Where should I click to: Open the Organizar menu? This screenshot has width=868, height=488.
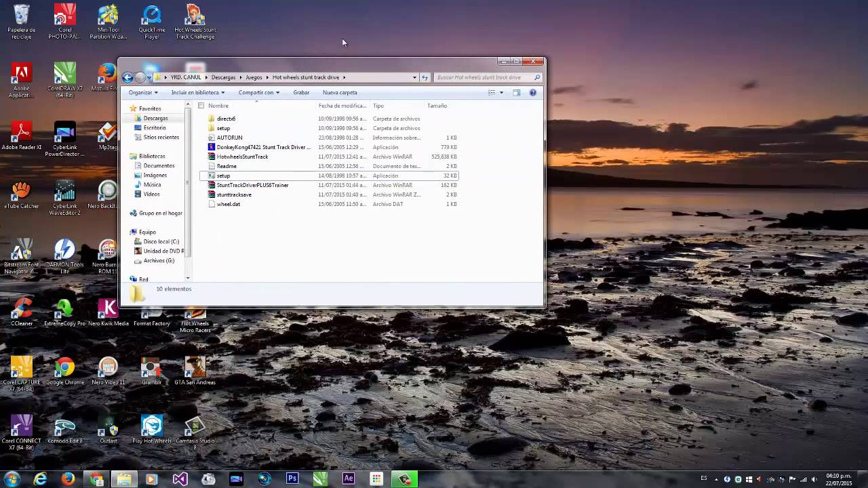(142, 92)
